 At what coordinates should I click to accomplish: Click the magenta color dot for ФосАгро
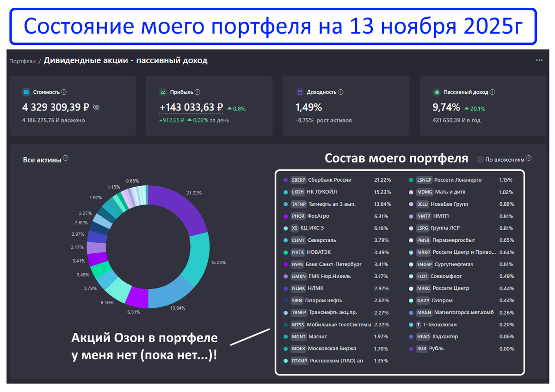[286, 216]
